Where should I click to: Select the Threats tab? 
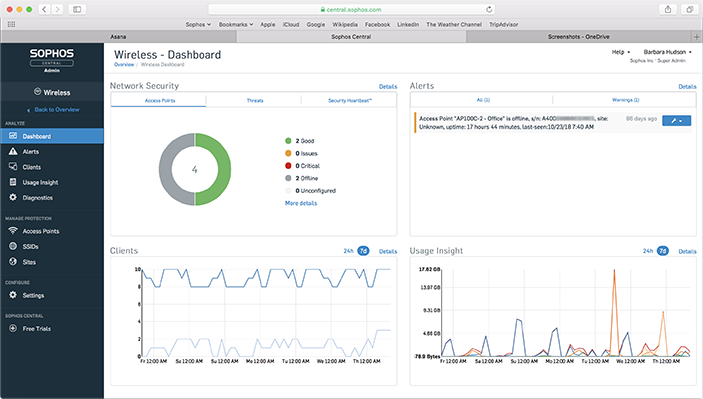tap(255, 100)
